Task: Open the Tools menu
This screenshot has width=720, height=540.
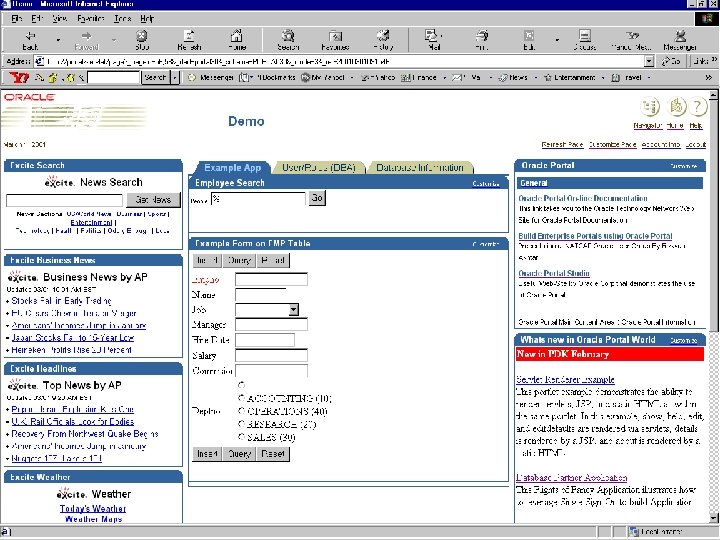Action: pyautogui.click(x=123, y=18)
